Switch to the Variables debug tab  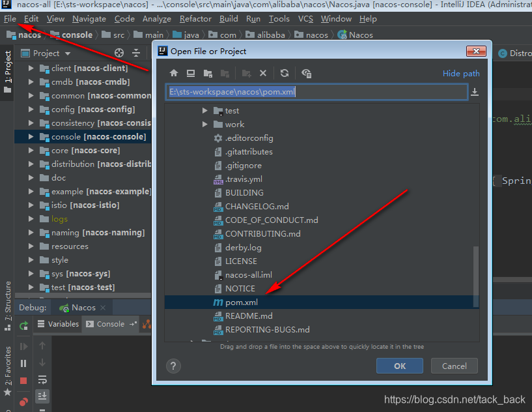point(58,324)
